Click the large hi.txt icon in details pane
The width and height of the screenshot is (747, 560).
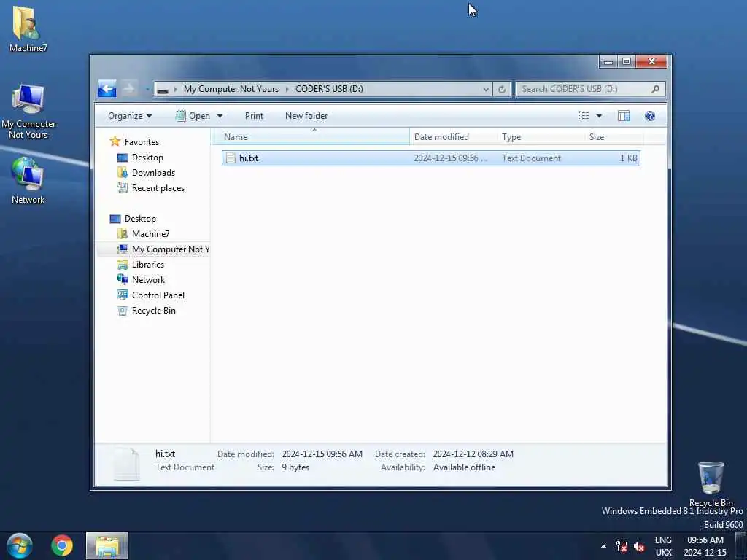coord(127,463)
